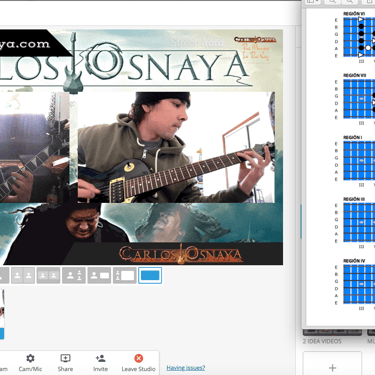Choose cropped two-person side-by-side layout
The width and height of the screenshot is (375, 375).
(23, 275)
